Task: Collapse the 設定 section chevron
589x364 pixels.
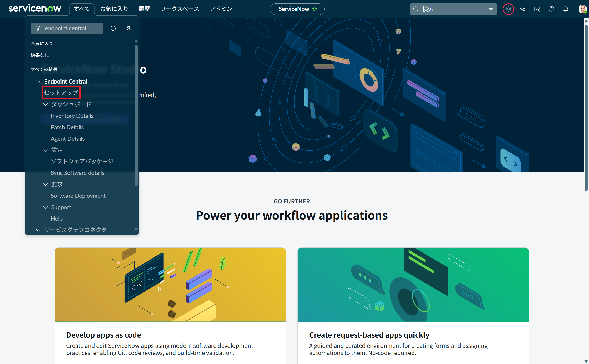Action: (45, 150)
